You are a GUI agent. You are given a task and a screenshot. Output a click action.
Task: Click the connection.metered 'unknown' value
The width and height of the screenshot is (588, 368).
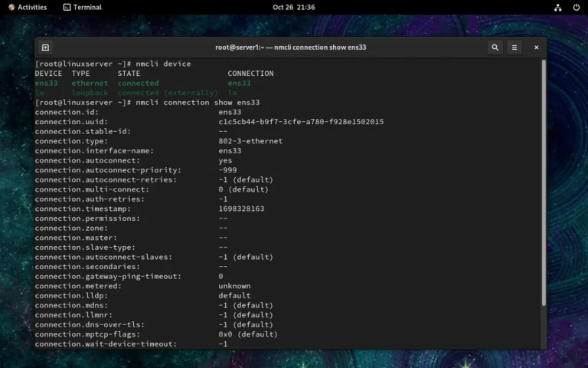click(234, 286)
